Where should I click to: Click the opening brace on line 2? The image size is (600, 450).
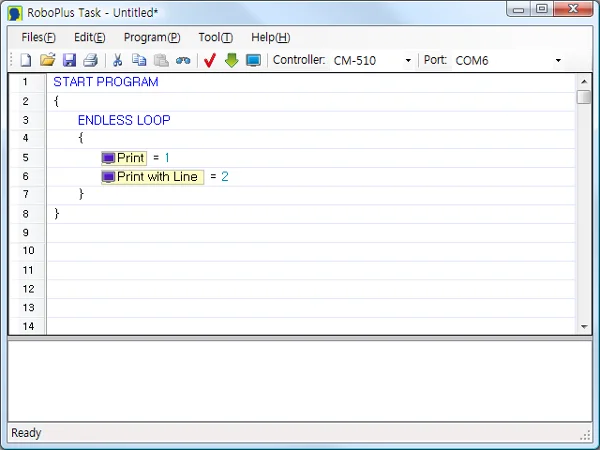point(56,101)
